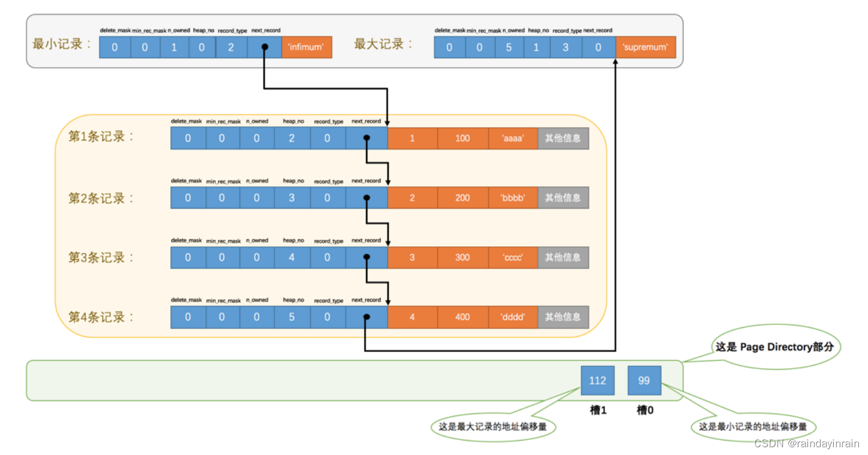The width and height of the screenshot is (868, 455).
Task: Click 其他信息 box in the 'aaaa' row
Action: [x=563, y=138]
